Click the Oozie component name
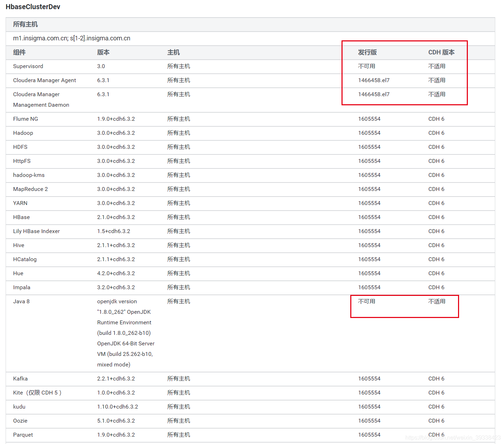Image resolution: width=504 pixels, height=444 pixels. coord(20,421)
